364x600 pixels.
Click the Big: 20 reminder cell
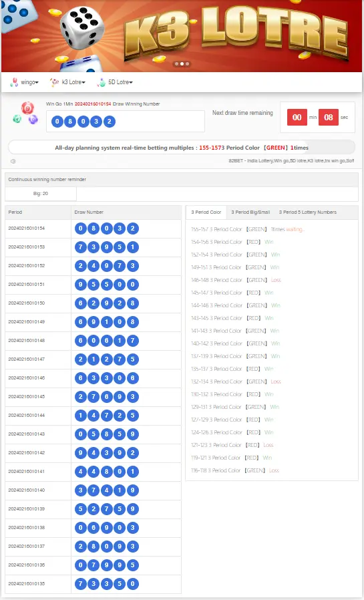tap(41, 194)
